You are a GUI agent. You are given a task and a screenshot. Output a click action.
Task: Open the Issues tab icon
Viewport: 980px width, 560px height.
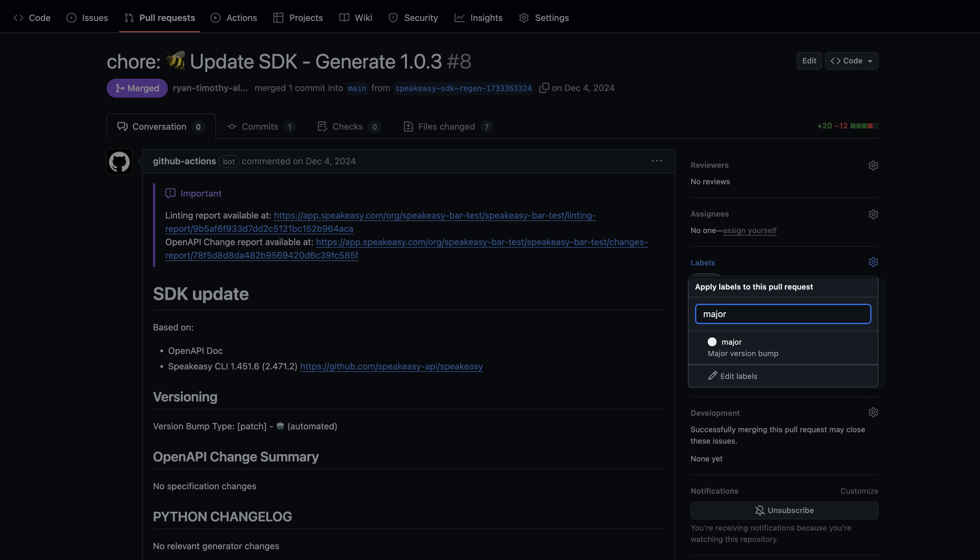point(71,18)
